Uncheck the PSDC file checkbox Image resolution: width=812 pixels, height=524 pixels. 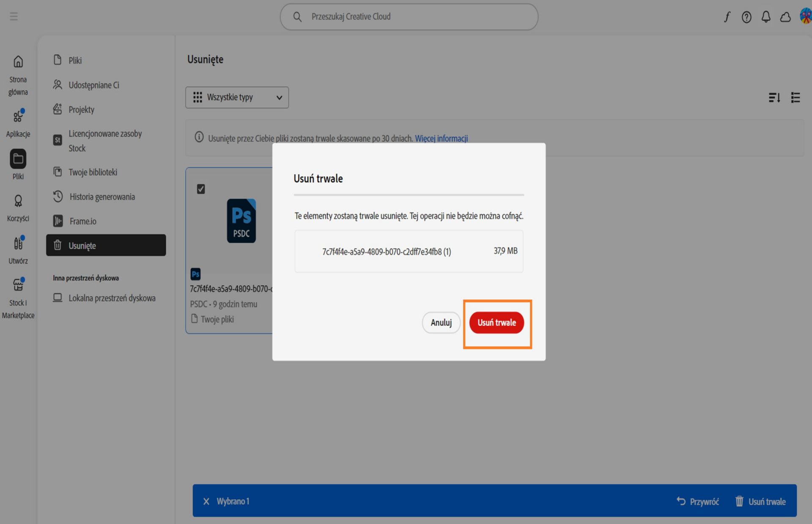coord(201,189)
